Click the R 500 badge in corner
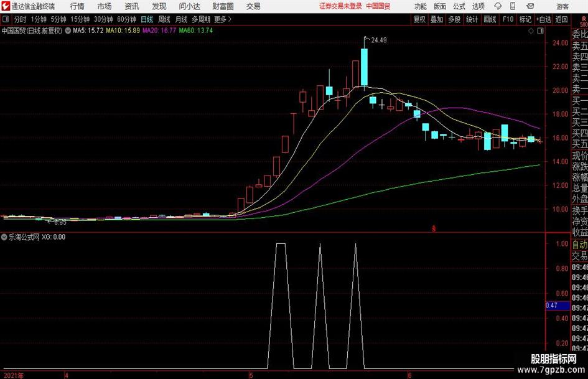Viewport: 588px width, 379px height. coord(584,21)
